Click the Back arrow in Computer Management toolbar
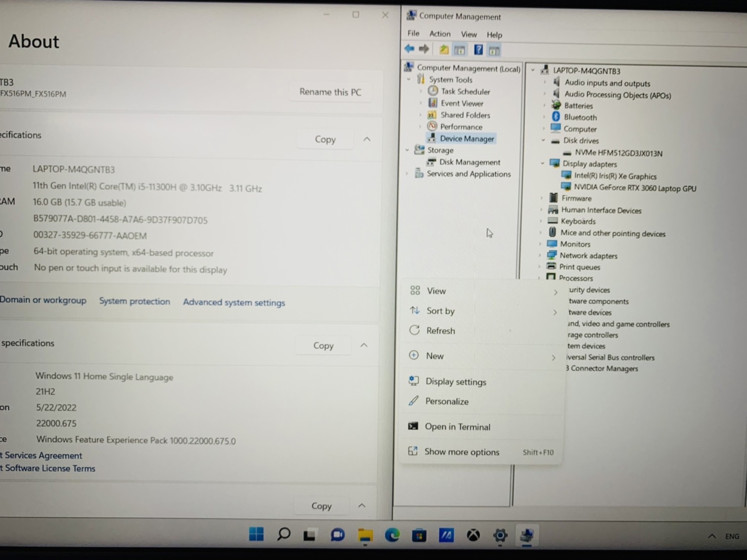This screenshot has height=560, width=747. 409,49
